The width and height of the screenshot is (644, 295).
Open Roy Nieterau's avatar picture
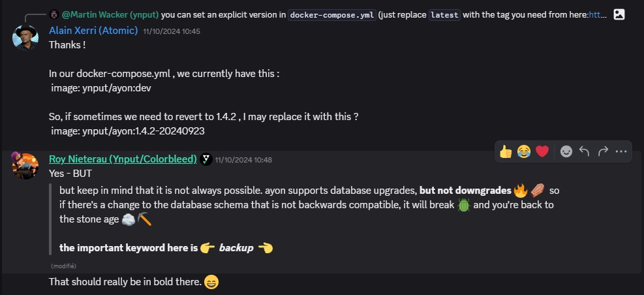[25, 165]
